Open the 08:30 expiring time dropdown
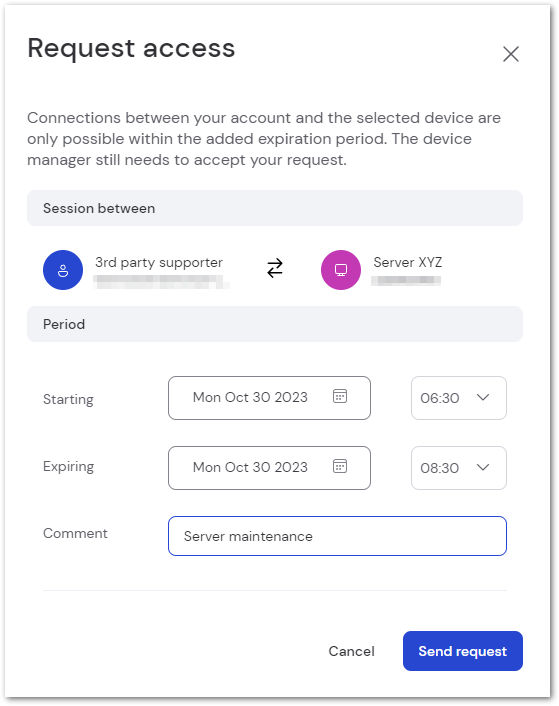The height and width of the screenshot is (706, 559). [459, 468]
